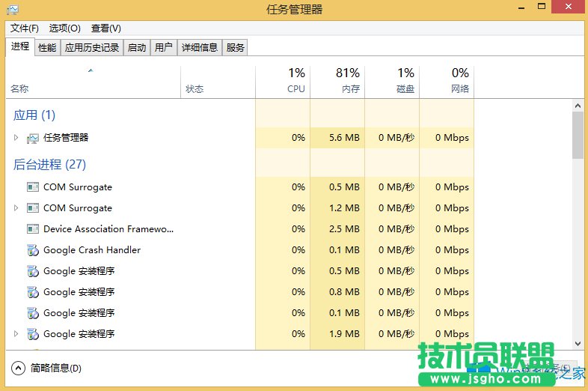
Task: Click the Task Manager icon in title bar
Action: pyautogui.click(x=13, y=10)
